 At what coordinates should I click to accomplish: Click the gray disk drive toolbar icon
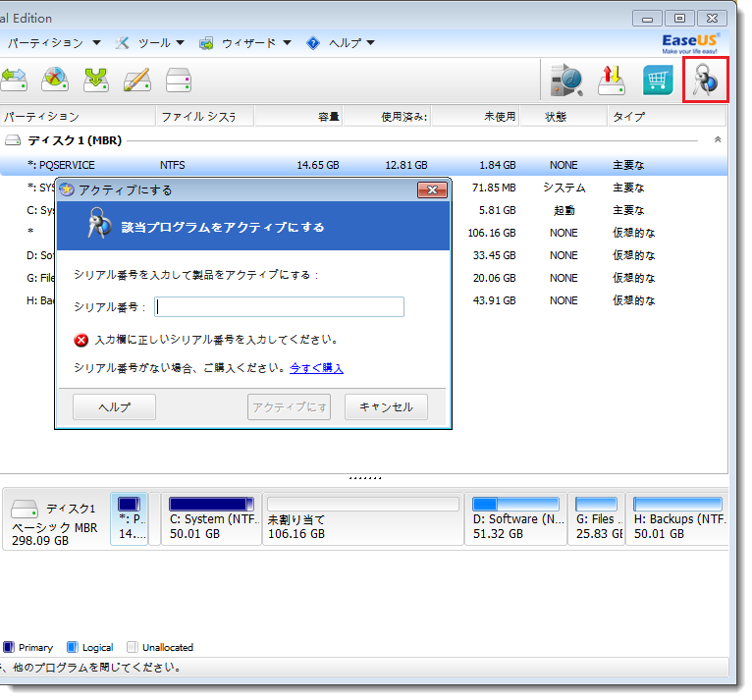point(179,80)
